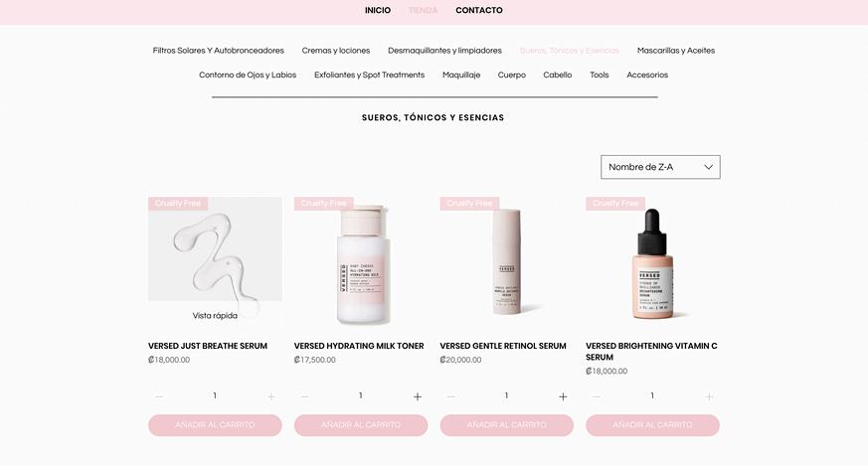
Task: Click plus icon under Brightening Vitamin C Serum
Action: (x=709, y=396)
